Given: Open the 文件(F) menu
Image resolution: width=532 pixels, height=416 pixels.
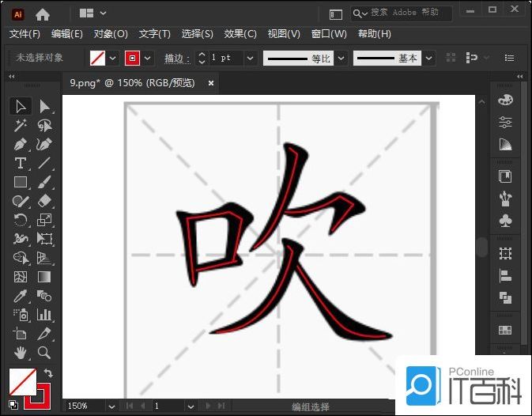Looking at the screenshot, I should point(25,34).
